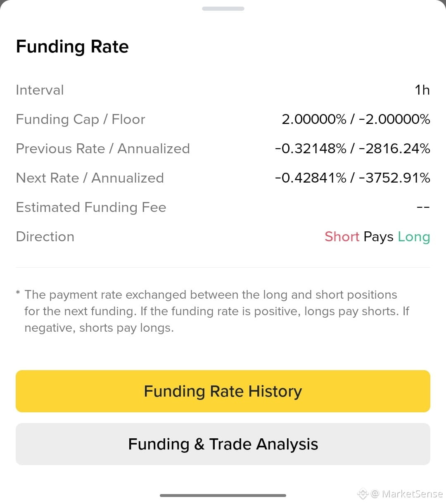Tap the 1h interval value
The height and width of the screenshot is (504, 446).
[422, 90]
